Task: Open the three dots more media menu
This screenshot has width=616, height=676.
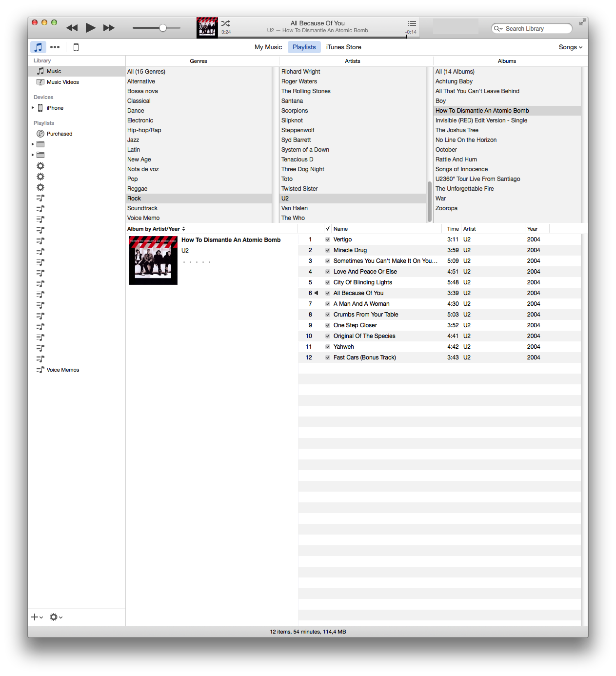Action: tap(55, 47)
